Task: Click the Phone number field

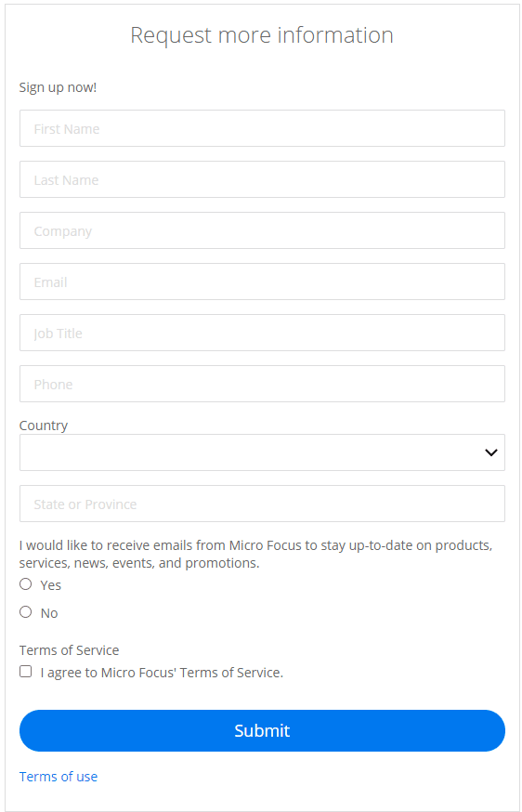Action: pos(262,384)
